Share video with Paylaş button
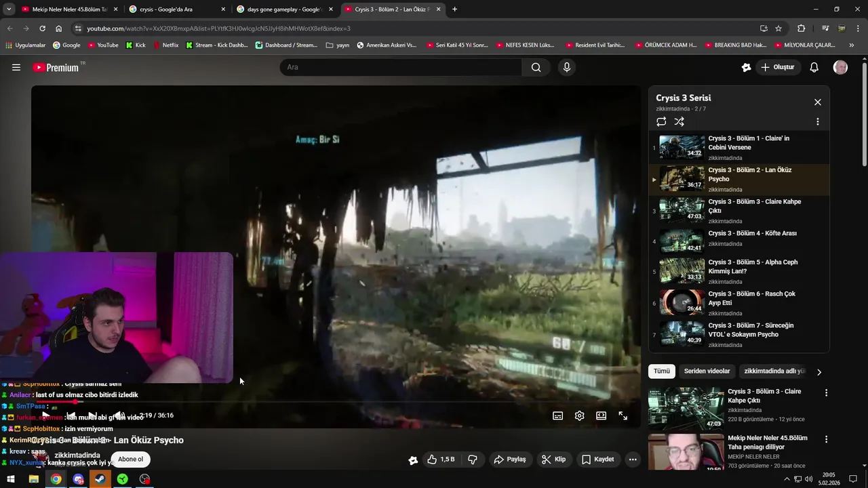The height and width of the screenshot is (488, 868). tap(510, 460)
